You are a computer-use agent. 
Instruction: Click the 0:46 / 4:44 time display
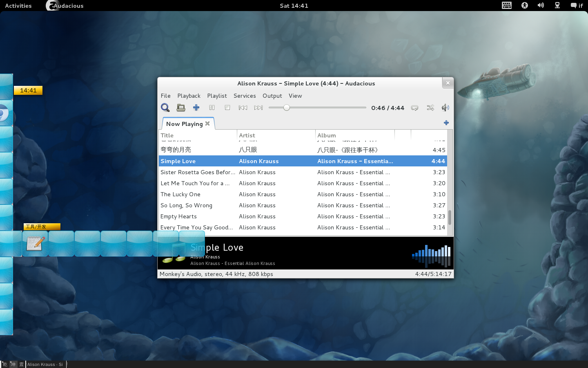(388, 108)
